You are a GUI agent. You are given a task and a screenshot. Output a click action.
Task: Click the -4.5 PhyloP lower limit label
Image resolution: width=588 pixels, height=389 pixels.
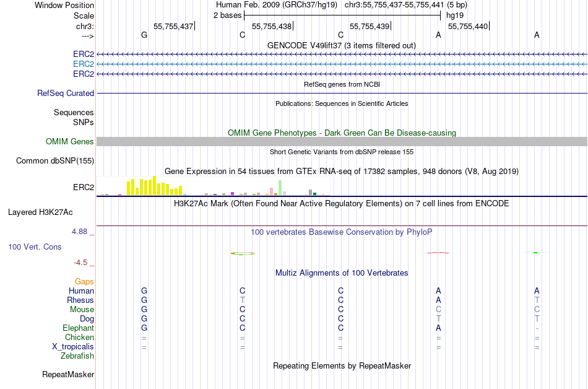coord(80,263)
